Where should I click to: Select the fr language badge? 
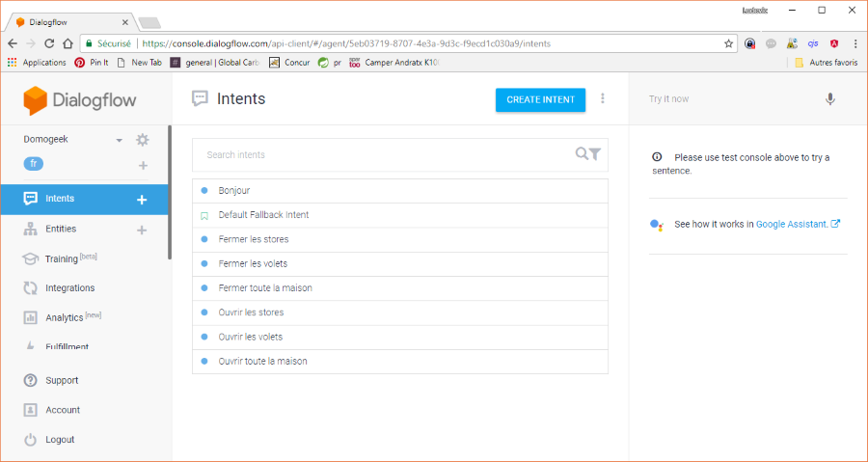click(33, 163)
